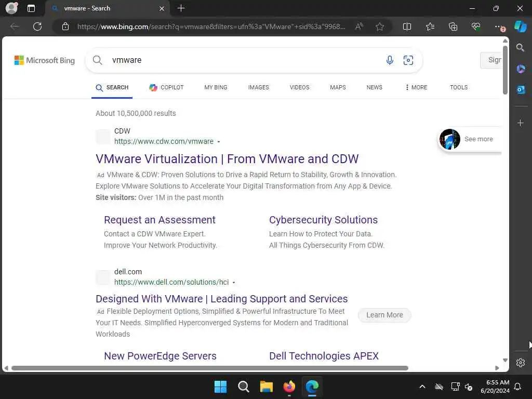Open the tab actions menu icon
Image resolution: width=532 pixels, height=399 pixels.
31,8
